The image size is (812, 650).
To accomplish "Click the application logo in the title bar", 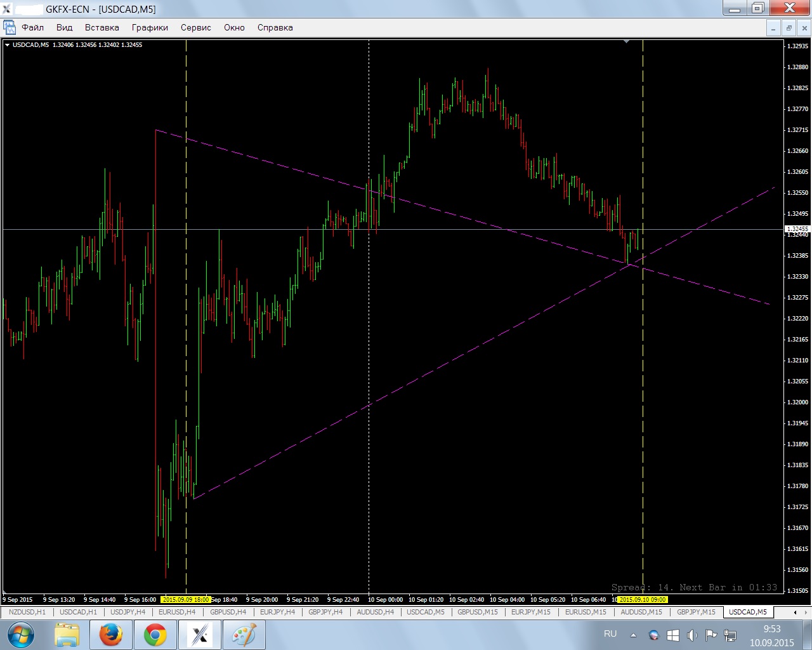I will click(x=6, y=9).
